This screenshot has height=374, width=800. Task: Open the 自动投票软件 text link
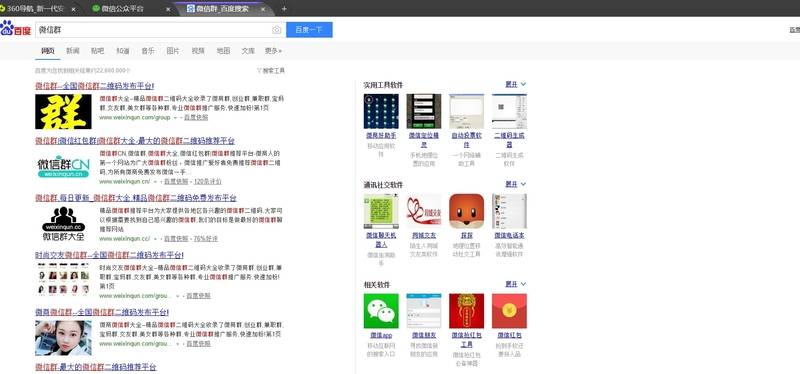466,140
